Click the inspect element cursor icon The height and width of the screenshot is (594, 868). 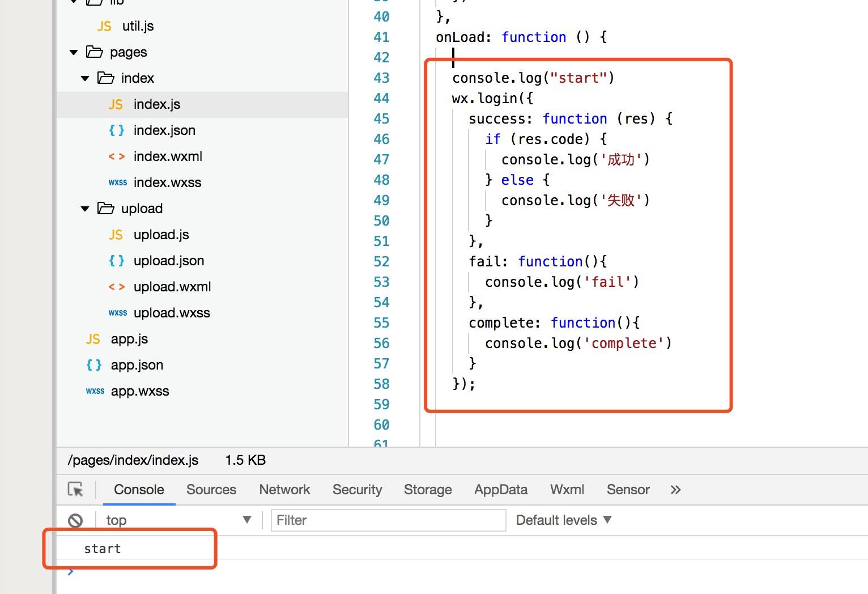tap(75, 489)
